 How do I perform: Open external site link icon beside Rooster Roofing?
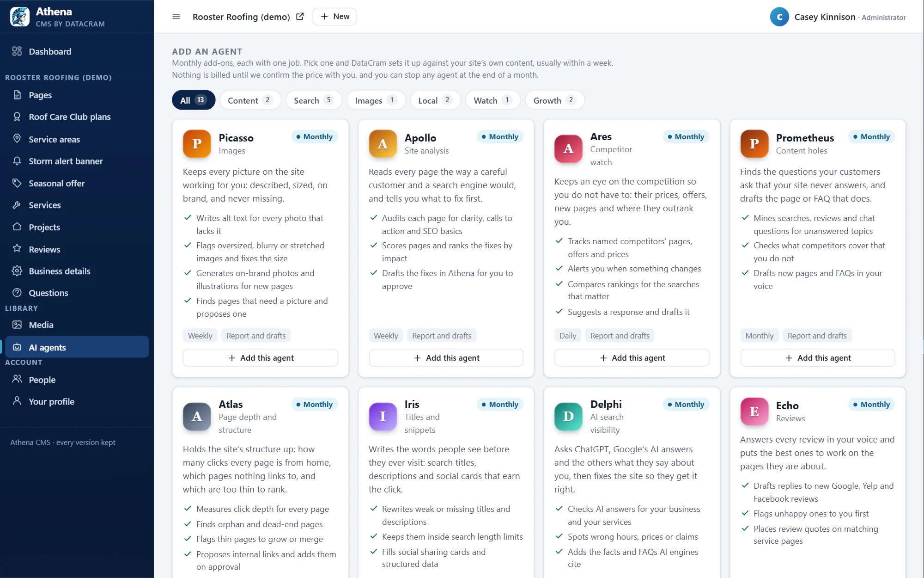pos(300,17)
